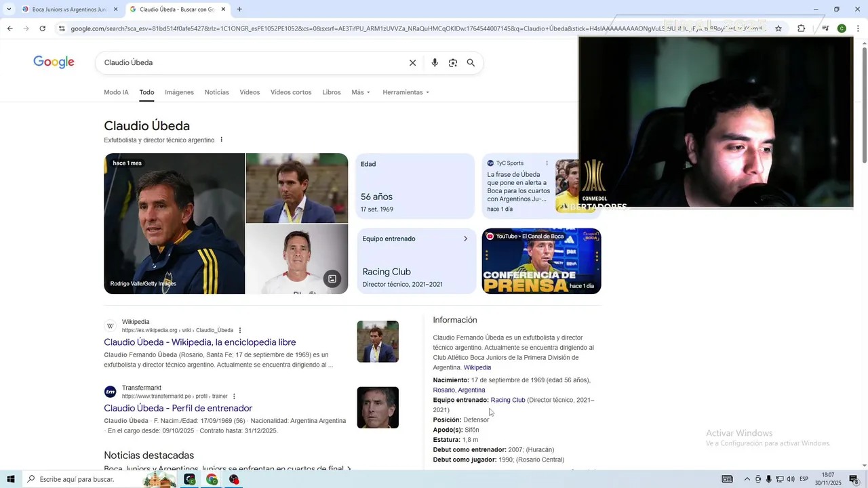Open Wikipedia result options three dots
This screenshot has height=488, width=868.
[239, 330]
